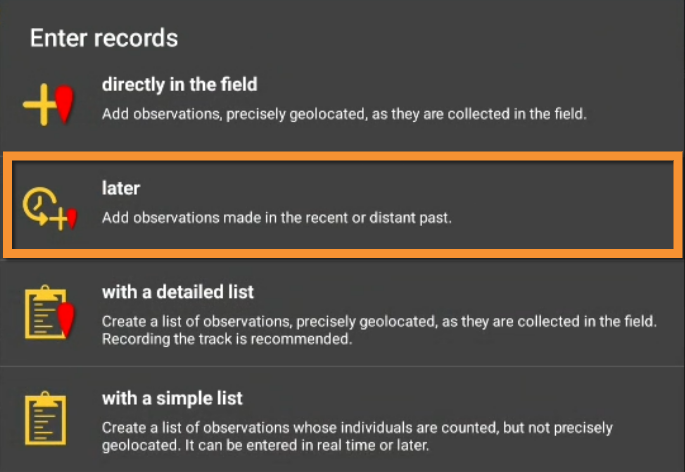The height and width of the screenshot is (472, 685).
Task: Click 'Recording the track is recommended' text
Action: pos(227,339)
